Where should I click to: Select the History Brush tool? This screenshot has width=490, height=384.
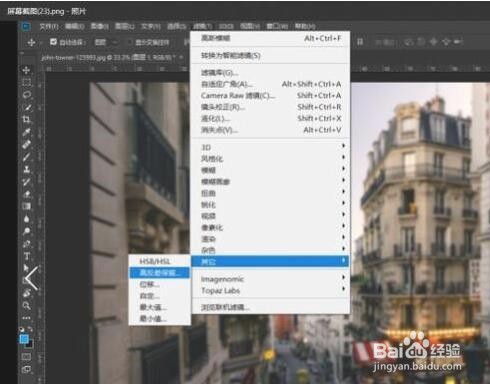point(26,182)
